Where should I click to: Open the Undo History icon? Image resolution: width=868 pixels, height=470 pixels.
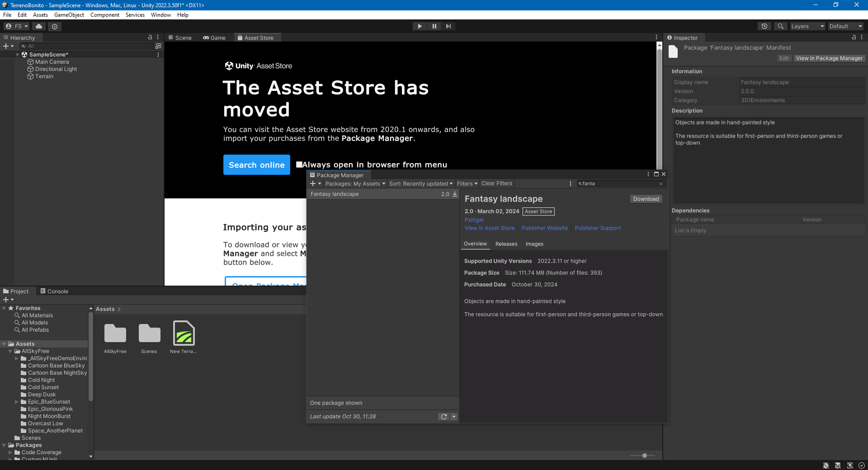(x=764, y=26)
